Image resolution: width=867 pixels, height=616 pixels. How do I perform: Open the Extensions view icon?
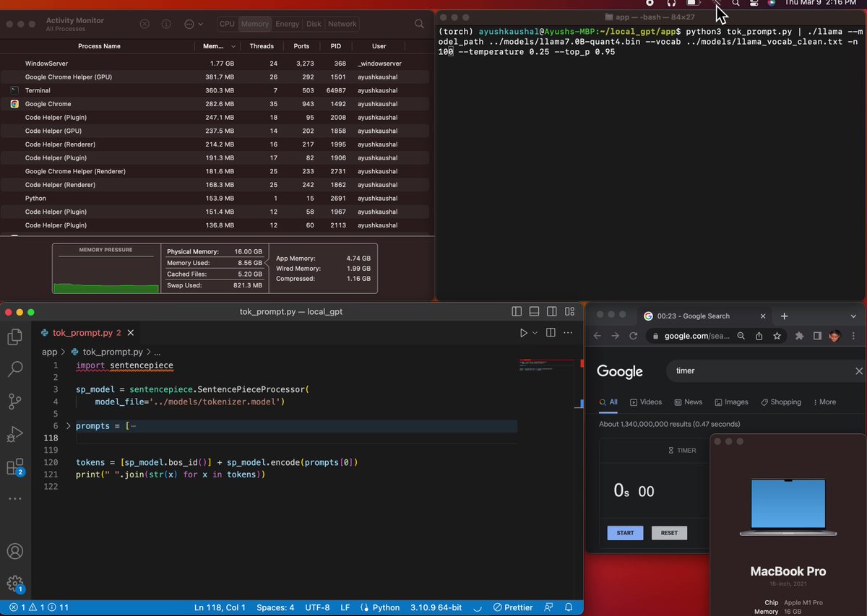[14, 467]
